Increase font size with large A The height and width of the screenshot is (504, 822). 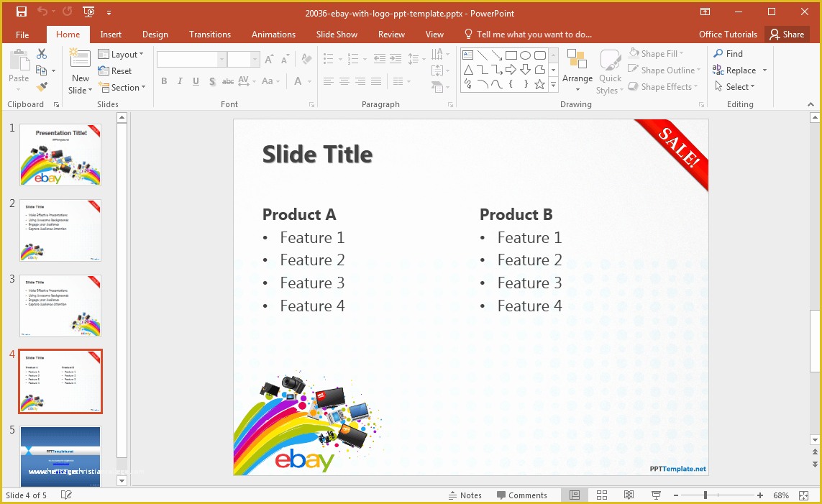[x=269, y=59]
